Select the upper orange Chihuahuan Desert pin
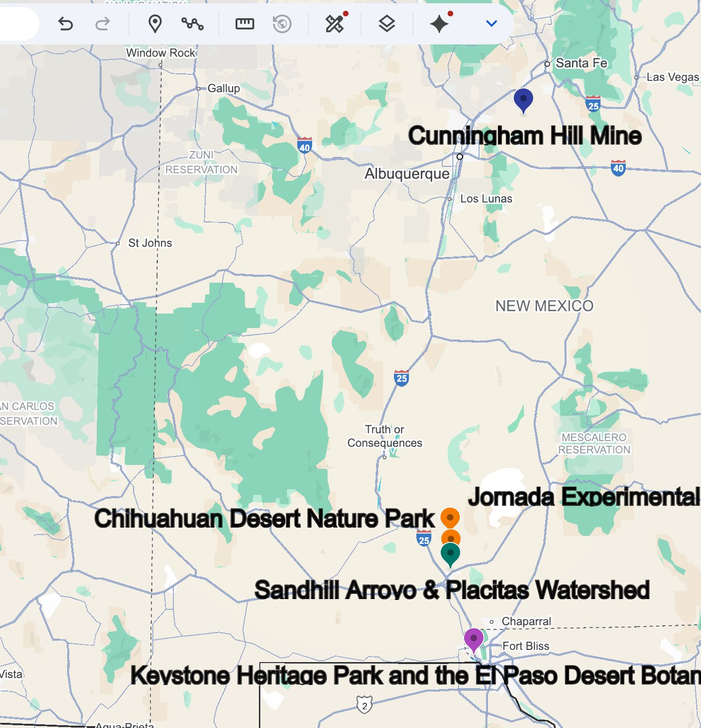Image resolution: width=701 pixels, height=728 pixels. [450, 517]
